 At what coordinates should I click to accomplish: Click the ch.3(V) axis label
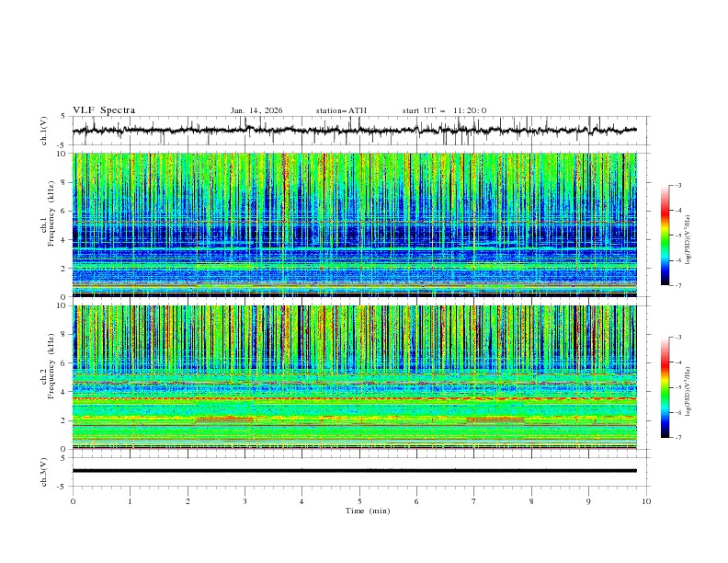coord(44,471)
